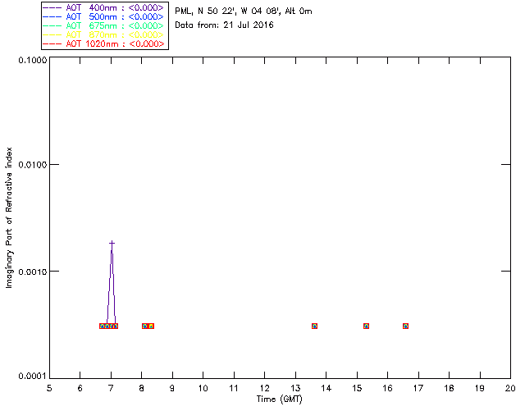Click the x-axis tick label 13
The image size is (525, 420).
(295, 388)
